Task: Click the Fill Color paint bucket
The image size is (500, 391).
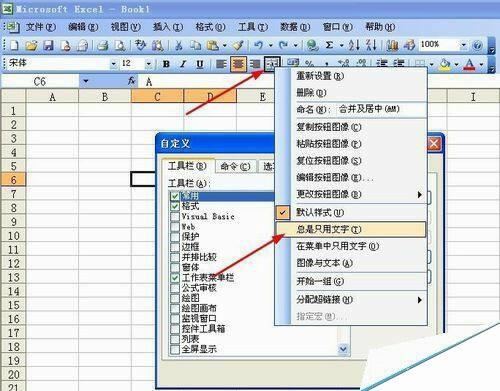Action: coord(445,64)
